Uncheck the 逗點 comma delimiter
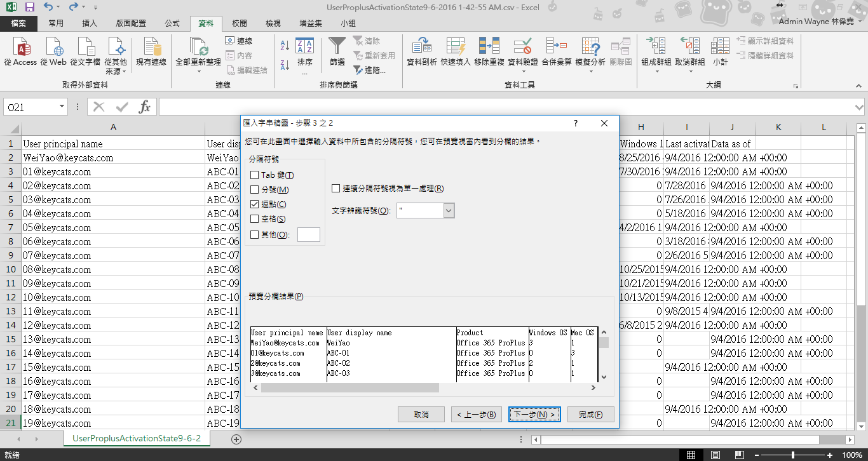Image resolution: width=868 pixels, height=461 pixels. click(255, 204)
